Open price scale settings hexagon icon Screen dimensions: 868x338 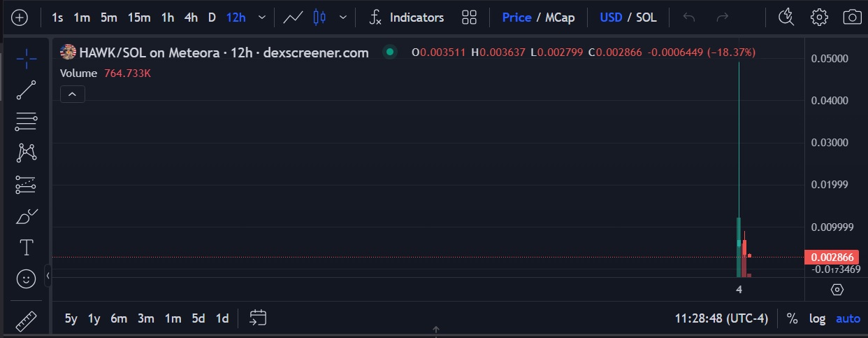pos(837,290)
